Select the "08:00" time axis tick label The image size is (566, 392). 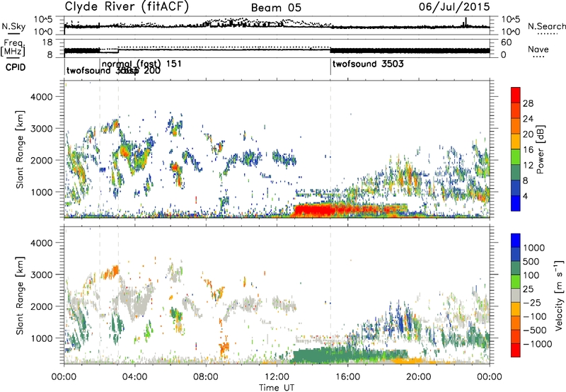(x=206, y=377)
